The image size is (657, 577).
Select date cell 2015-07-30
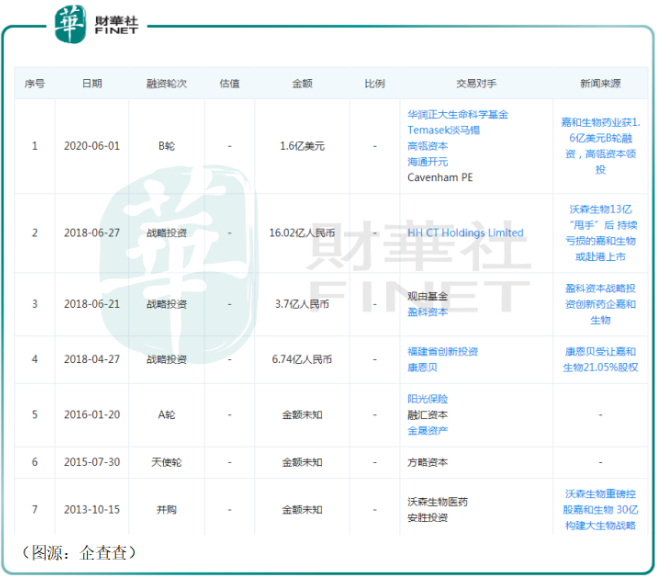click(x=92, y=462)
